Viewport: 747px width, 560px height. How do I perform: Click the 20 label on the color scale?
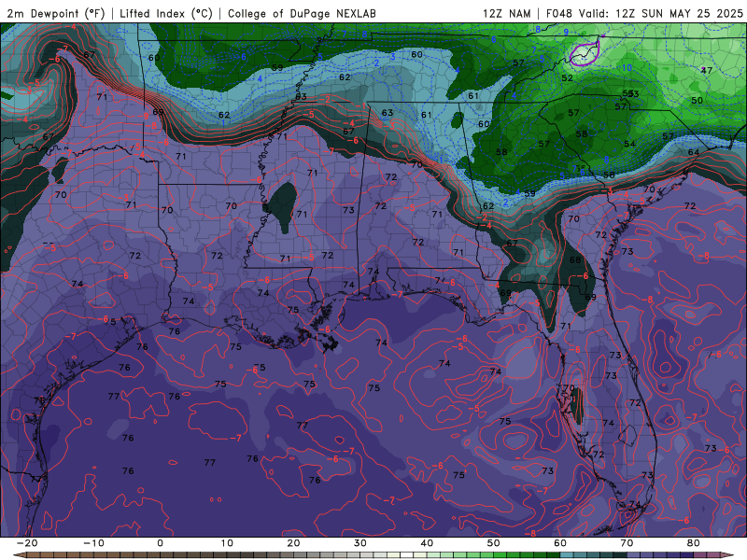point(293,543)
